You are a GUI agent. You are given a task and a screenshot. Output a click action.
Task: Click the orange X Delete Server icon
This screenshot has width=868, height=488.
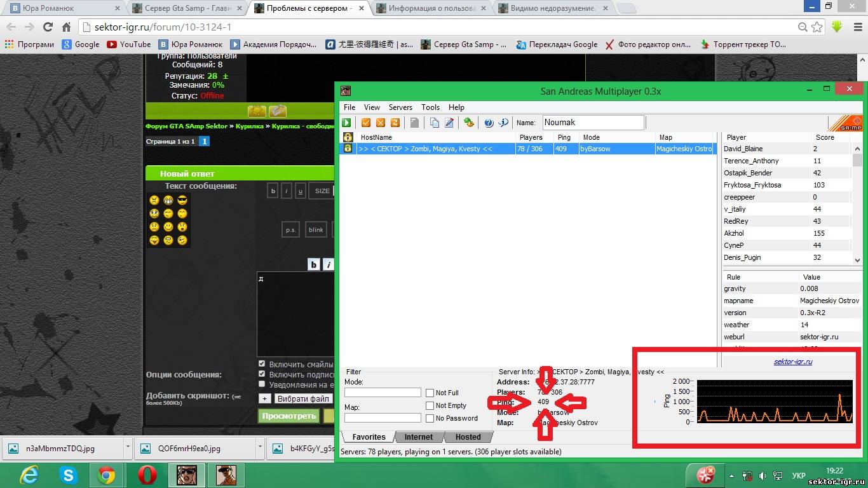(x=380, y=123)
